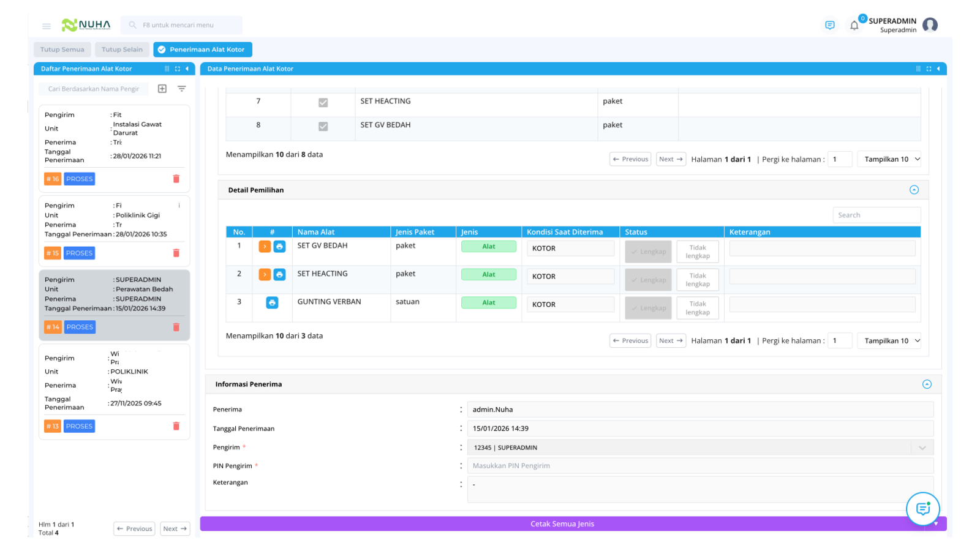Maximize the Data Penerimaan Alat Kotor panel
The width and height of the screenshot is (980, 551).
[929, 69]
